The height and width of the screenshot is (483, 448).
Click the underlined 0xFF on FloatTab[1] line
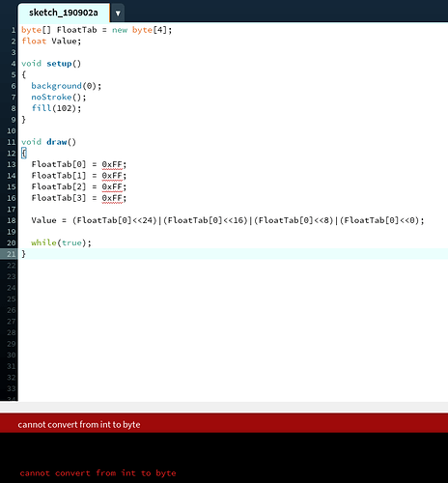(x=112, y=176)
